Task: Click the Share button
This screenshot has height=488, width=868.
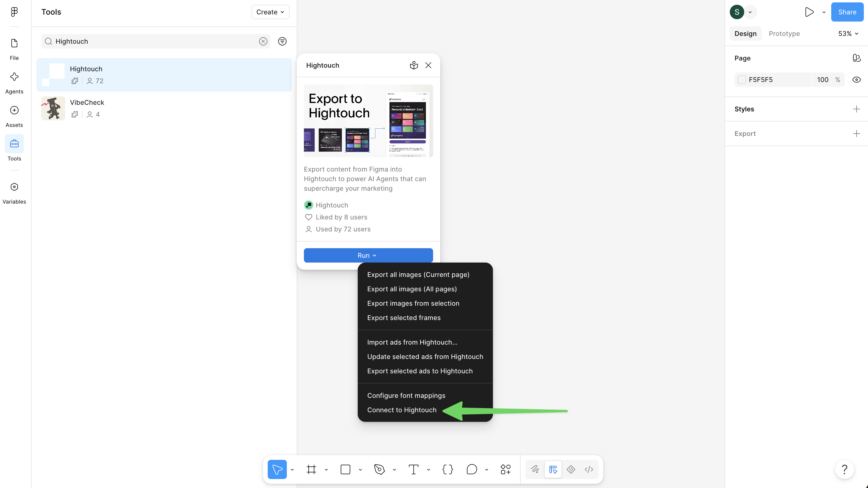Action: (847, 12)
